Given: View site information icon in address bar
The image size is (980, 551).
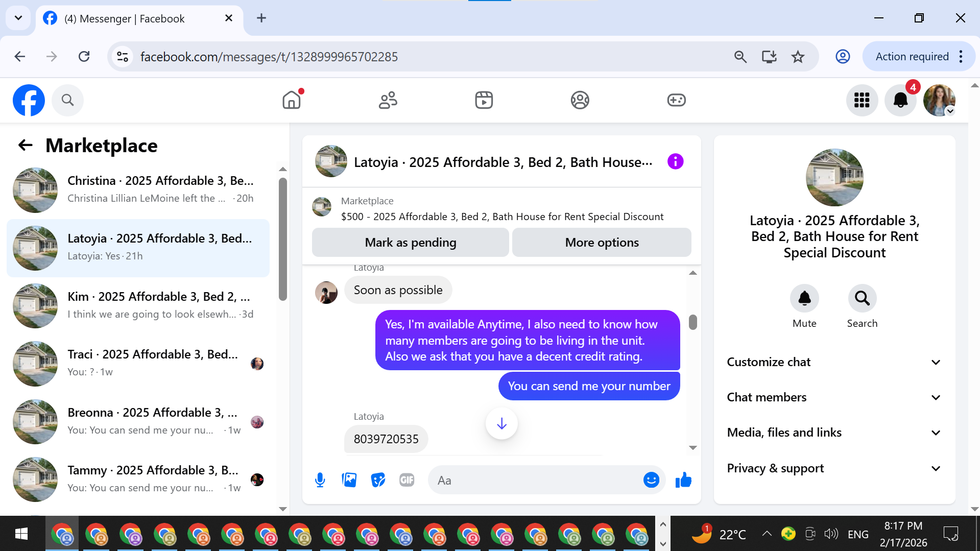Looking at the screenshot, I should [x=123, y=57].
